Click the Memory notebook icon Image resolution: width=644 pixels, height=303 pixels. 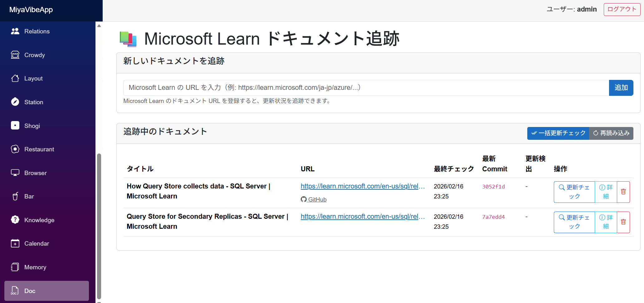coord(15,267)
